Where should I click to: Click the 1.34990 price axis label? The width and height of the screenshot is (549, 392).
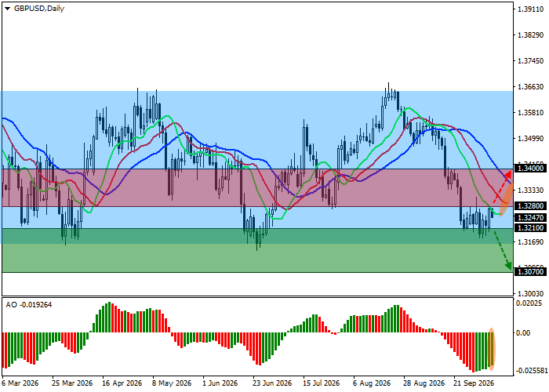pyautogui.click(x=530, y=139)
